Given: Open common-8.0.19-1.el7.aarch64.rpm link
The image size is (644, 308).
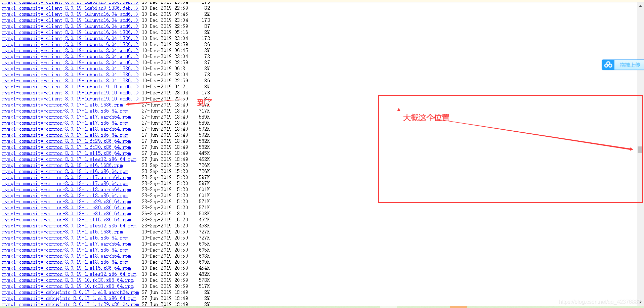Looking at the screenshot, I should (x=67, y=244).
